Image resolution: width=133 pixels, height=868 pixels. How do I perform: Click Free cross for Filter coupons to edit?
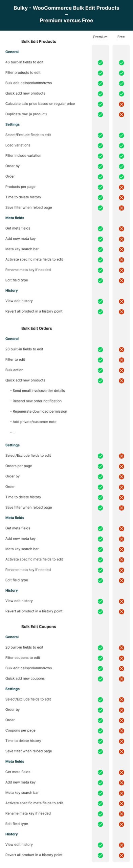(121, 658)
